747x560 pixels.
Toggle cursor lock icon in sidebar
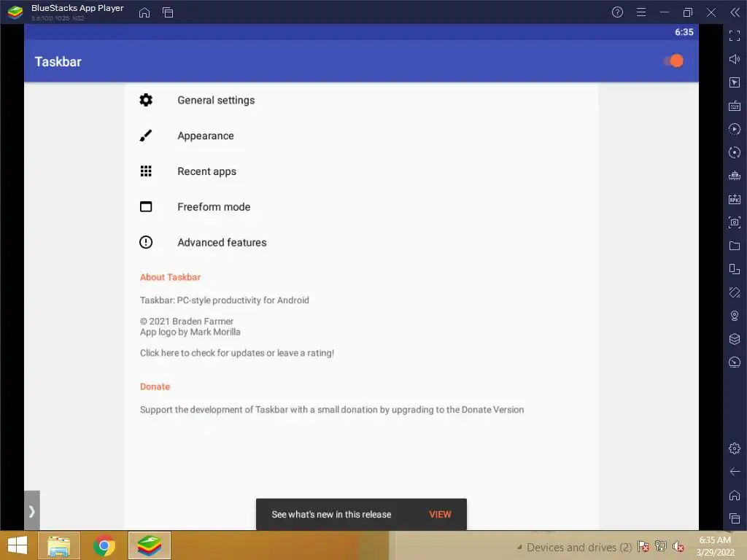click(x=735, y=82)
